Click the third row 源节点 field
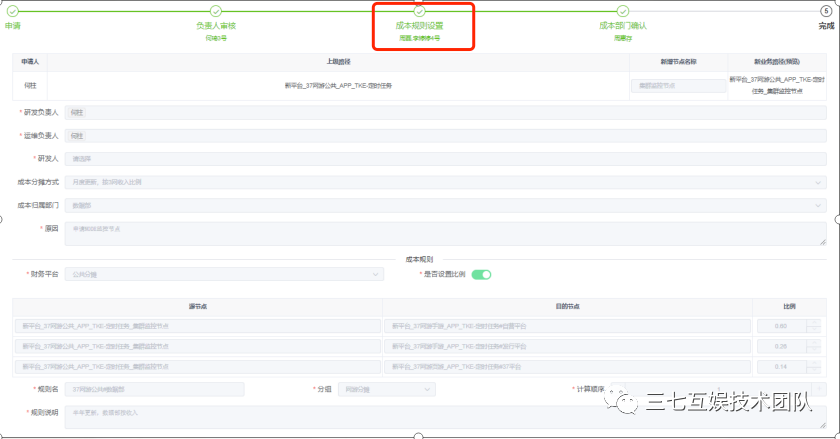Viewport: 840px width, 439px height. click(198, 367)
